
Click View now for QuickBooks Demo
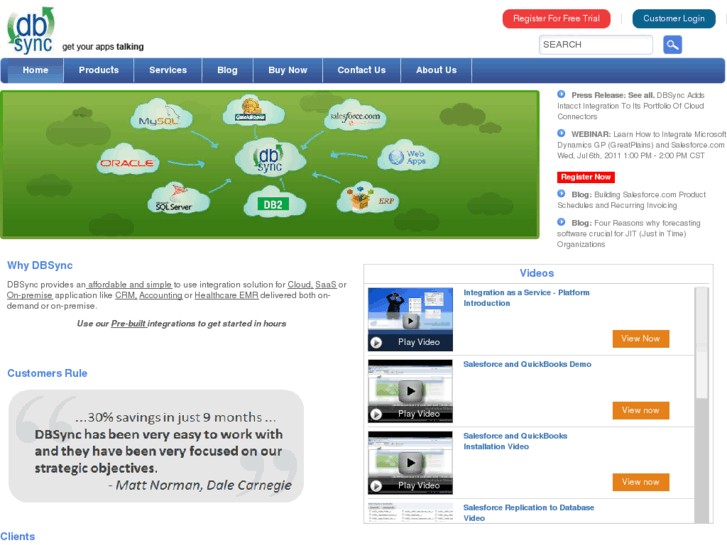(x=641, y=410)
